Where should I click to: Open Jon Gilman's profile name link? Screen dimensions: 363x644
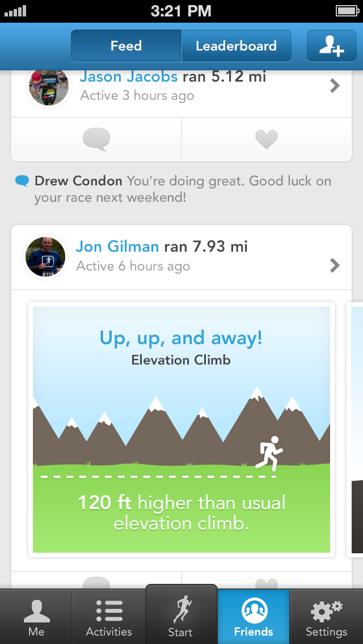click(x=117, y=247)
